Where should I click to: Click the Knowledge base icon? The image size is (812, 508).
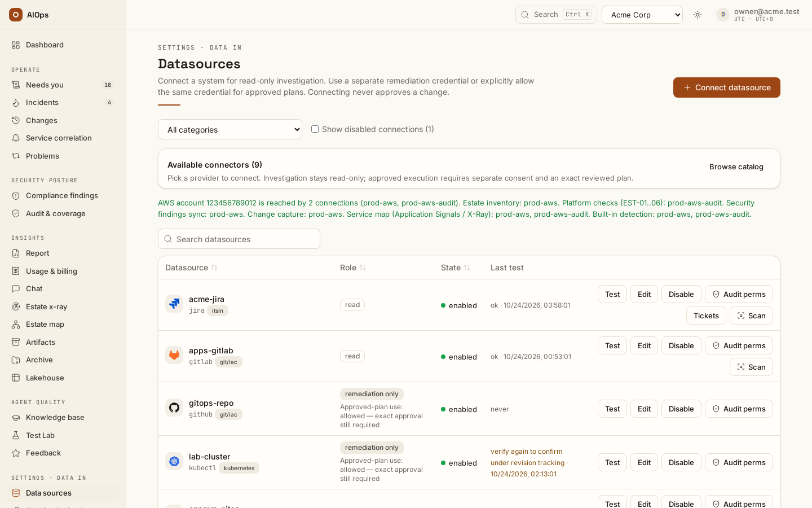pyautogui.click(x=16, y=417)
